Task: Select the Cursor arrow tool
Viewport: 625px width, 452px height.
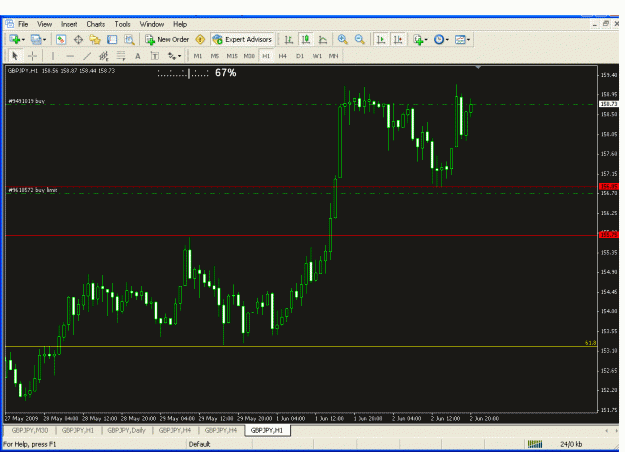Action: (15, 56)
